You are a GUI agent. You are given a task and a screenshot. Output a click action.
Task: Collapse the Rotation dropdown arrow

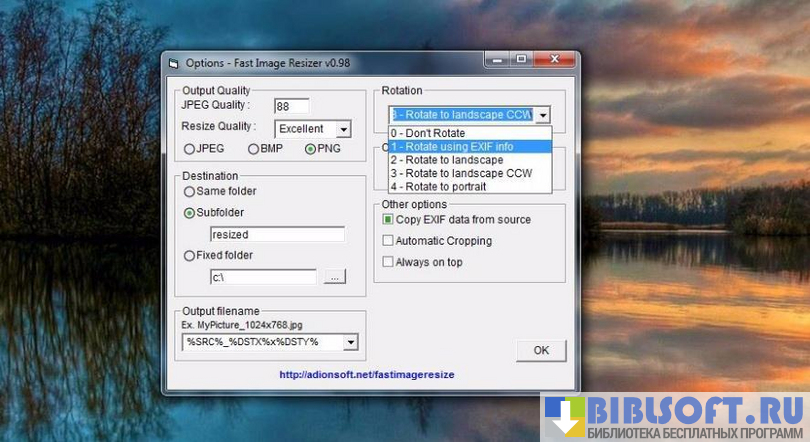(541, 115)
